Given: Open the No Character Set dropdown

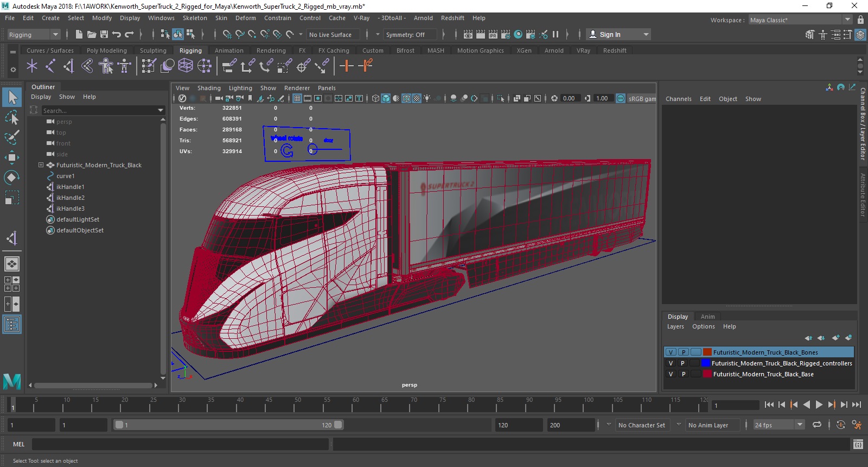Looking at the screenshot, I should pos(642,425).
